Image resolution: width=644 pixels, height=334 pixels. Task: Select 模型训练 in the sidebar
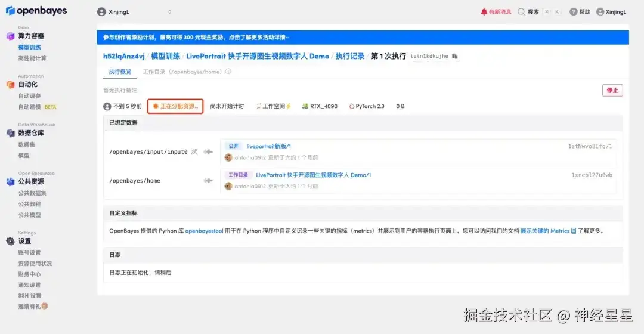(29, 47)
